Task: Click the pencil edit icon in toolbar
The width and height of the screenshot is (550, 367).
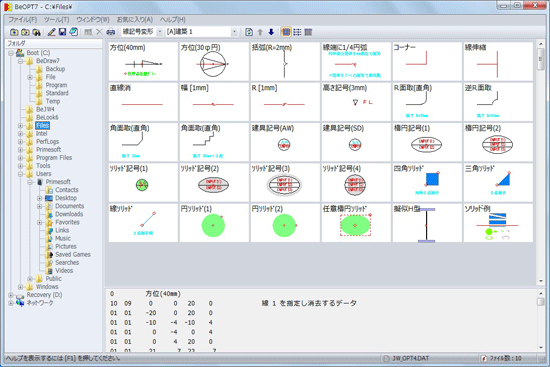Action: pos(51,32)
